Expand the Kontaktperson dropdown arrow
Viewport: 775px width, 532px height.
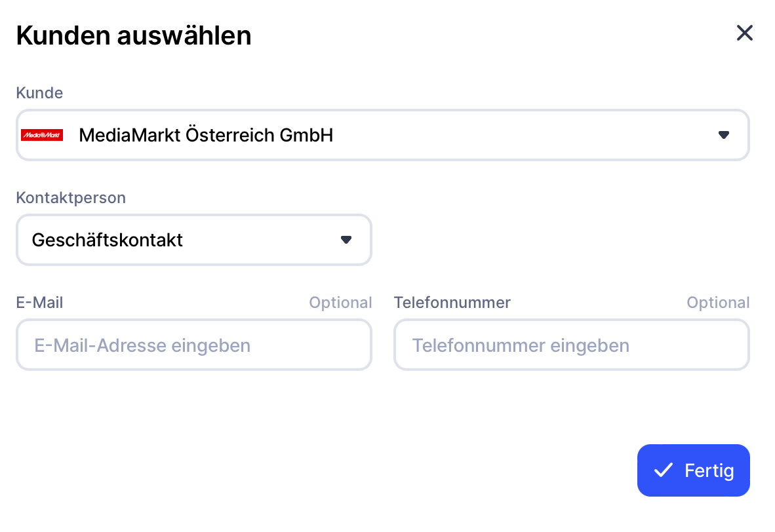346,240
